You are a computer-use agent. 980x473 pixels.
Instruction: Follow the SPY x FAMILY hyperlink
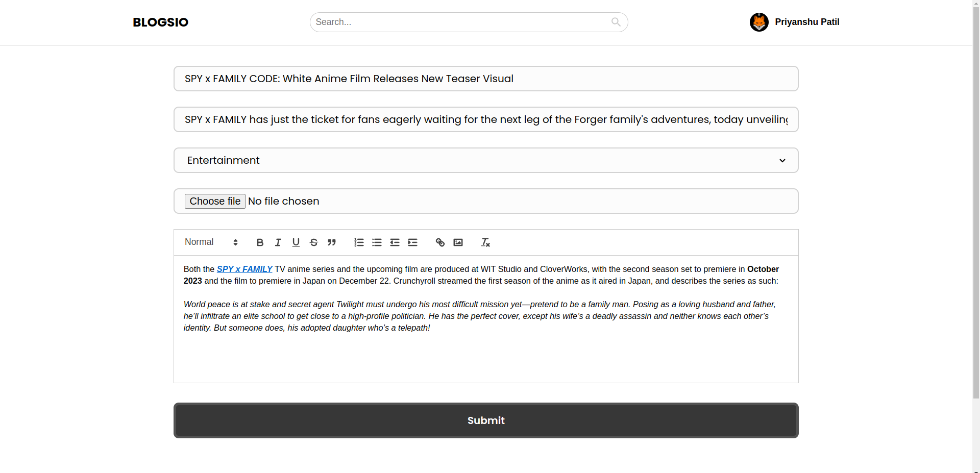click(x=244, y=269)
